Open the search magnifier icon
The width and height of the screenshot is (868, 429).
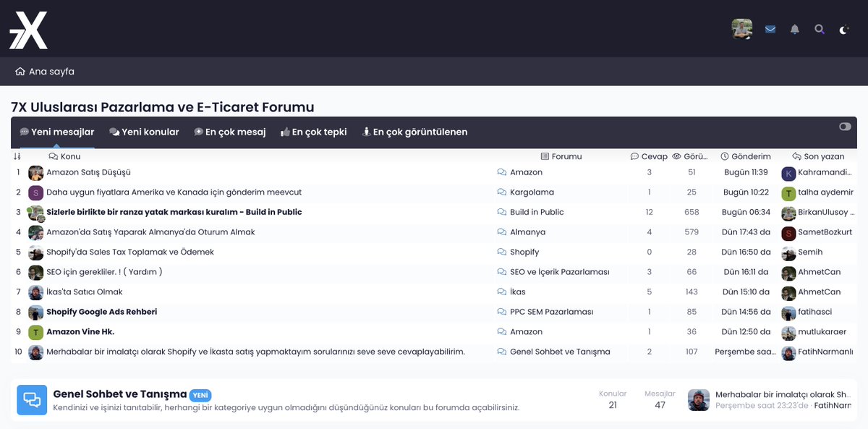coord(819,29)
